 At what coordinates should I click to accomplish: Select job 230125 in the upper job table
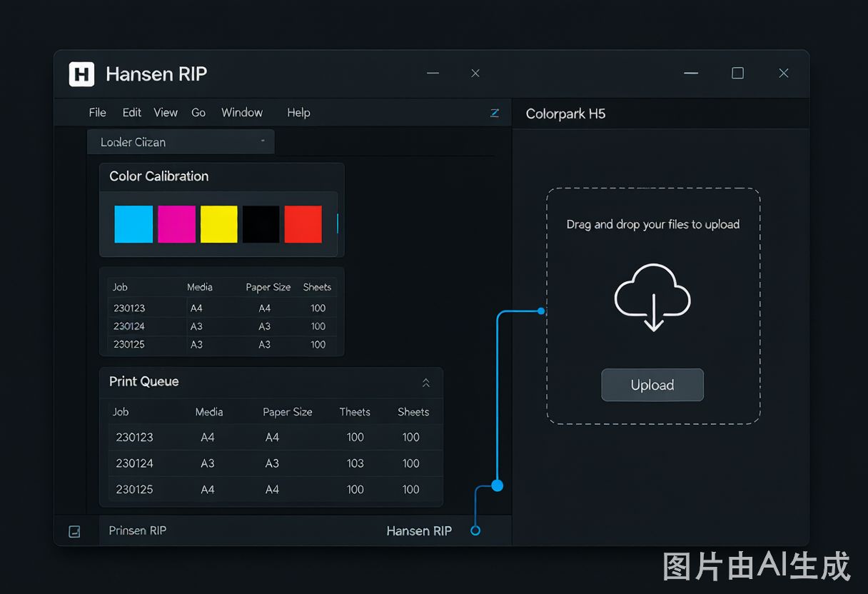(x=221, y=344)
